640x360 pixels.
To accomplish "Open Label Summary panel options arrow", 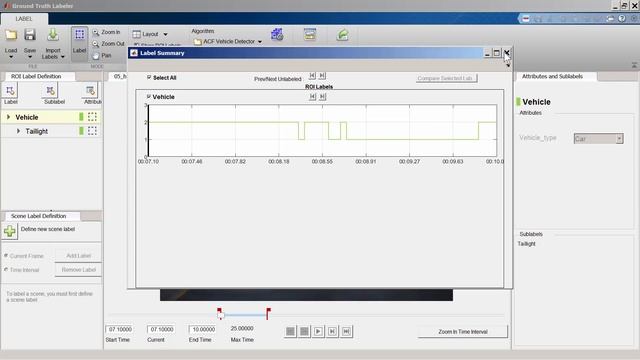I will [508, 65].
